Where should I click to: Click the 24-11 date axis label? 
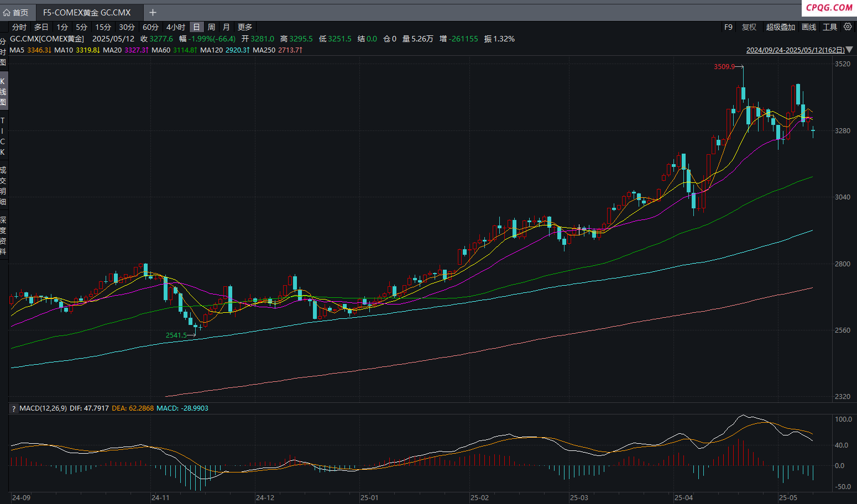tap(160, 498)
